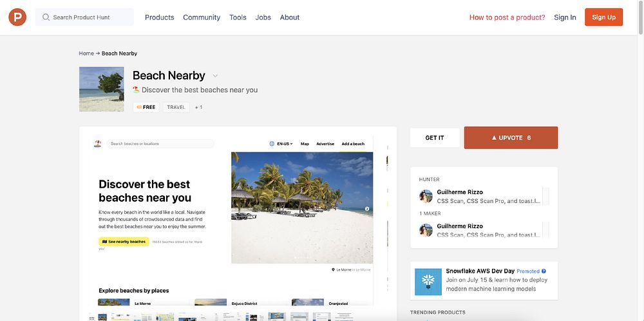Advance beach photo with next arrow
This screenshot has height=321, width=644.
point(367,209)
